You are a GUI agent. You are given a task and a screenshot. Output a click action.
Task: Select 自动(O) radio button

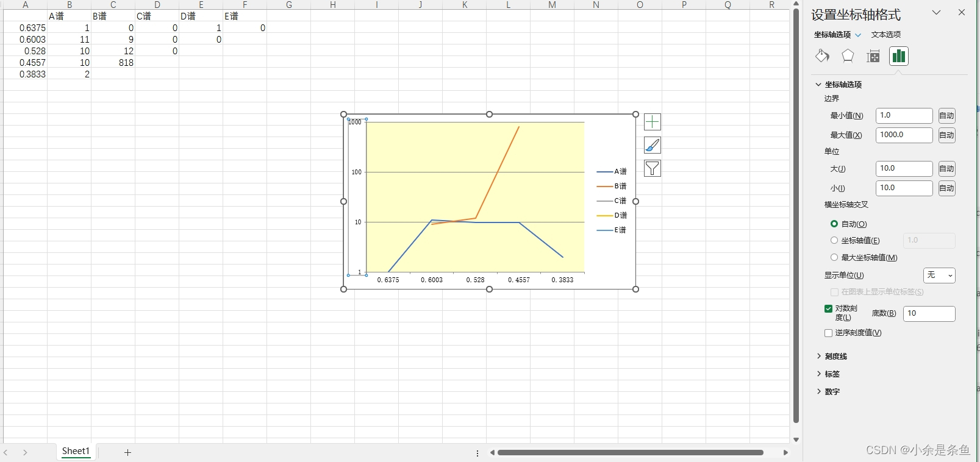(x=834, y=224)
